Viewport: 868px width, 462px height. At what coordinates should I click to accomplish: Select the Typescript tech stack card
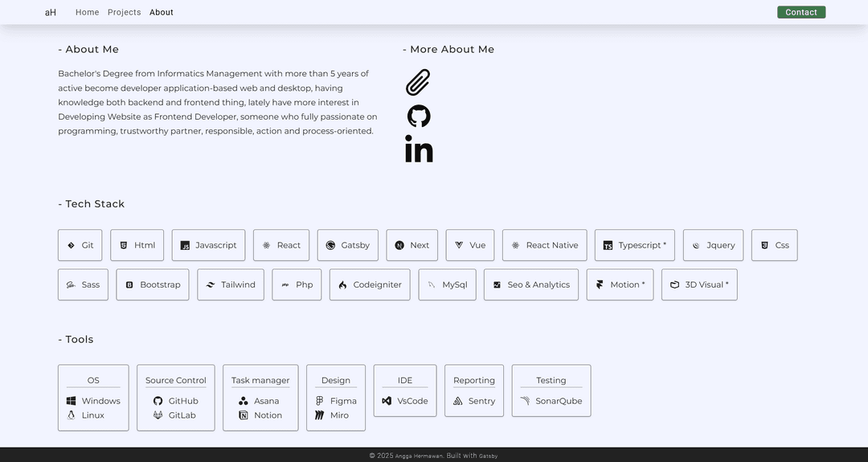click(x=634, y=245)
